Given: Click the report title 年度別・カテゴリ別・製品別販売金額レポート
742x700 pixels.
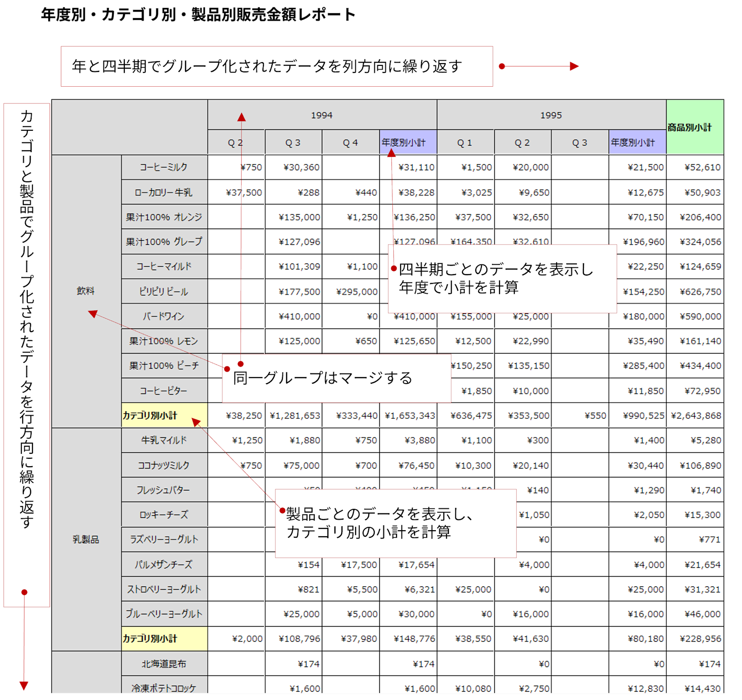Looking at the screenshot, I should click(x=198, y=15).
